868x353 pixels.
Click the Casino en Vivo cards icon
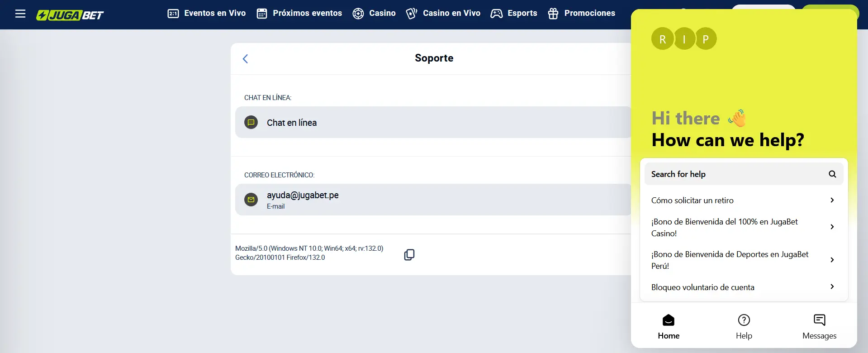click(411, 14)
